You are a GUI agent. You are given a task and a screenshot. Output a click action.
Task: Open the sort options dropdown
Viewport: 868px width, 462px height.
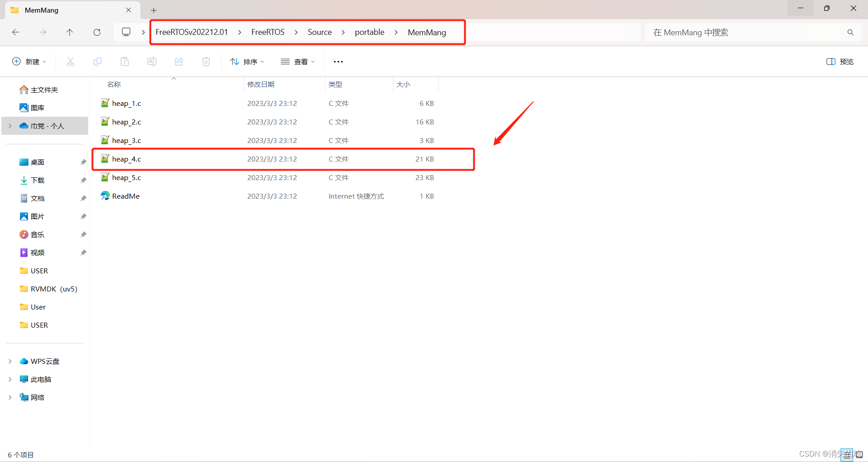coord(247,62)
